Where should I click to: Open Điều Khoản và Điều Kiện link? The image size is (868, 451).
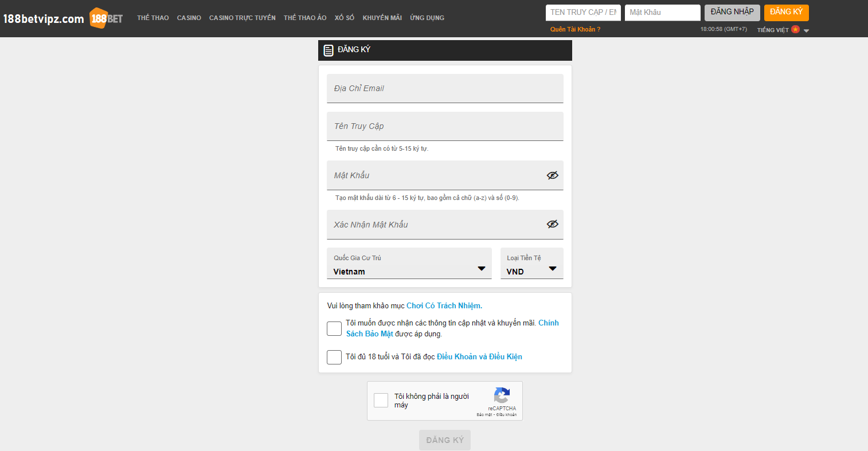click(479, 356)
